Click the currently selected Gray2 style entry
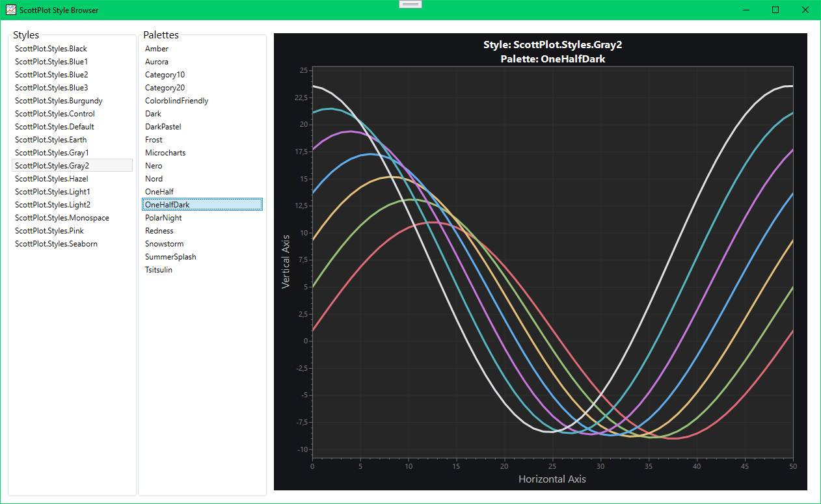 [52, 165]
